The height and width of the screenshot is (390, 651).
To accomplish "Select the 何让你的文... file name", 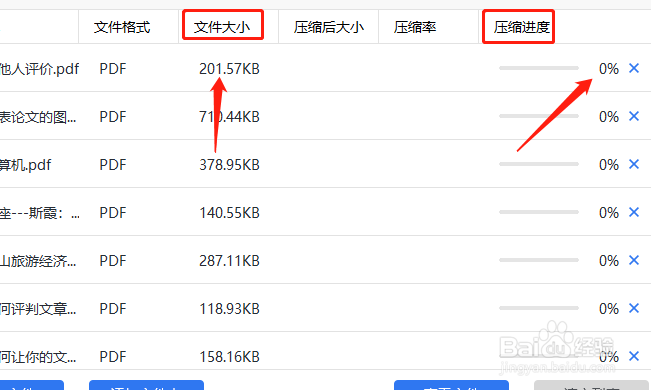I will [x=38, y=357].
